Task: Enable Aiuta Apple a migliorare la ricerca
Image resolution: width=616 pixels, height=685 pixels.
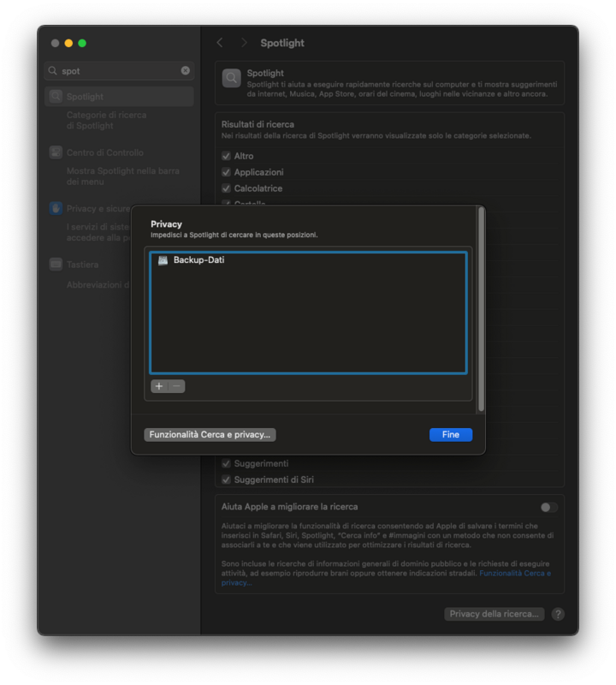Action: click(548, 507)
